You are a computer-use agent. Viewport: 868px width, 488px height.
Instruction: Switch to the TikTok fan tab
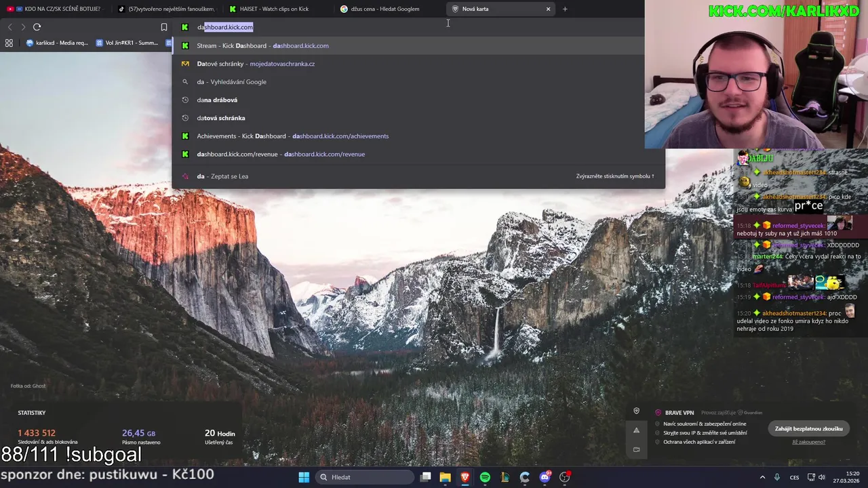click(167, 9)
